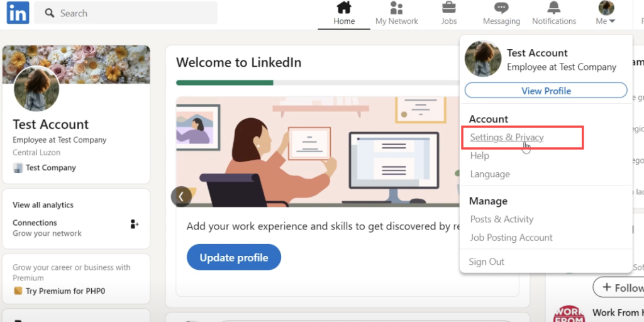The height and width of the screenshot is (322, 644).
Task: Click Connections Grow your network link
Action: 47,228
